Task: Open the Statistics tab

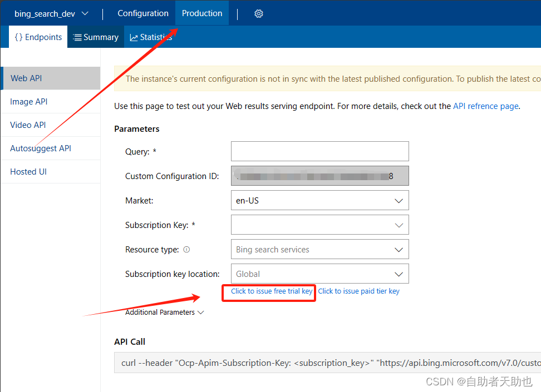Action: pos(151,37)
